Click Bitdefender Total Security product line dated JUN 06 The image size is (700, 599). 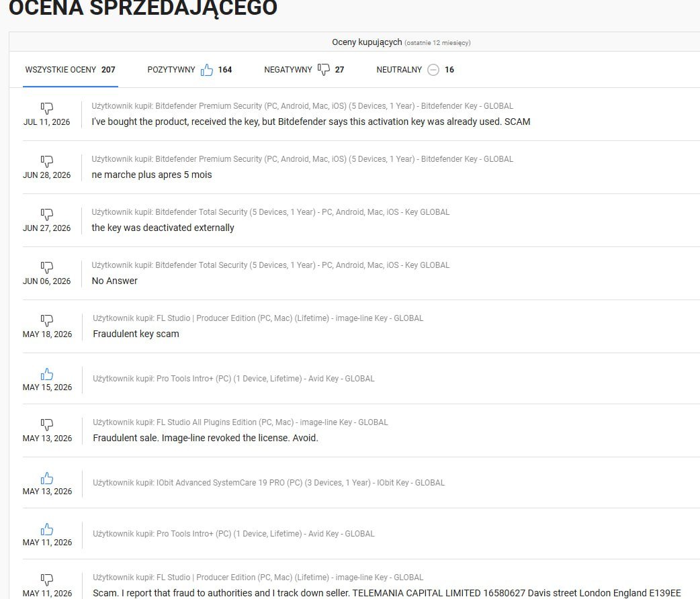coord(271,265)
